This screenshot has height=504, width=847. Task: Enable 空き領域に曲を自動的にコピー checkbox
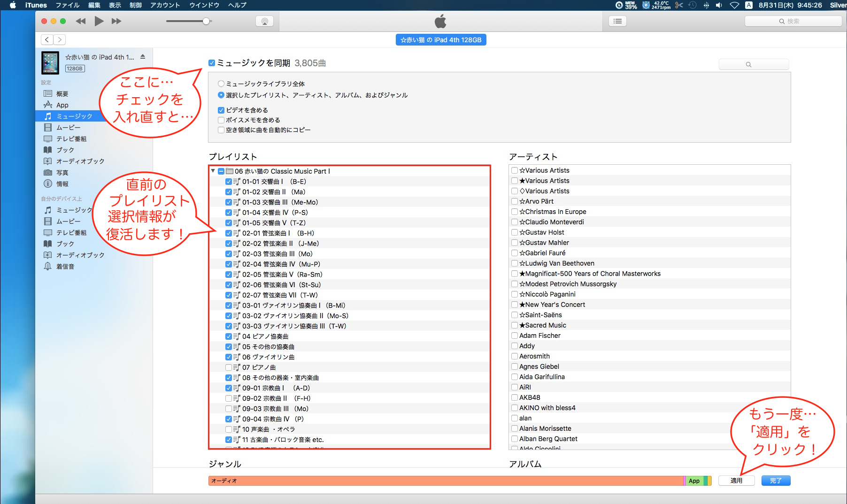(221, 130)
